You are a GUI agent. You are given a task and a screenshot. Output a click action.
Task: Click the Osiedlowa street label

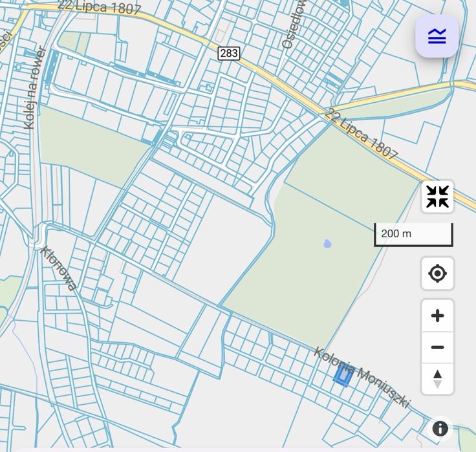coord(293,25)
